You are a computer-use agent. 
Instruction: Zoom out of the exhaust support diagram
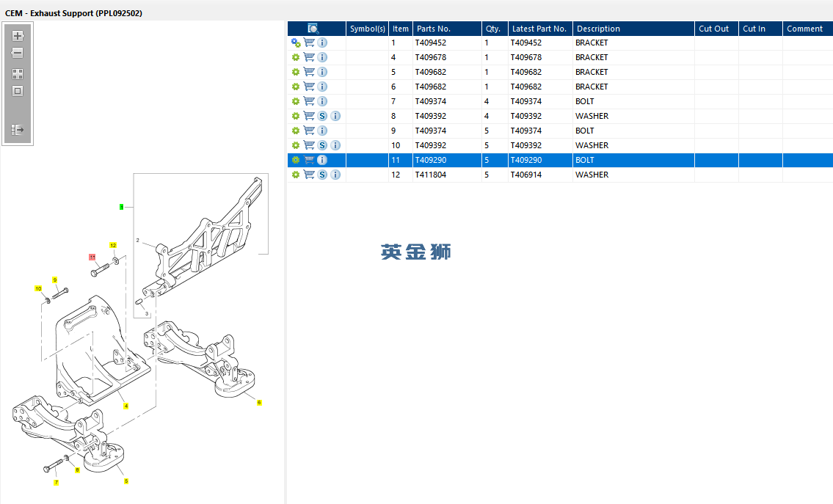click(x=18, y=53)
